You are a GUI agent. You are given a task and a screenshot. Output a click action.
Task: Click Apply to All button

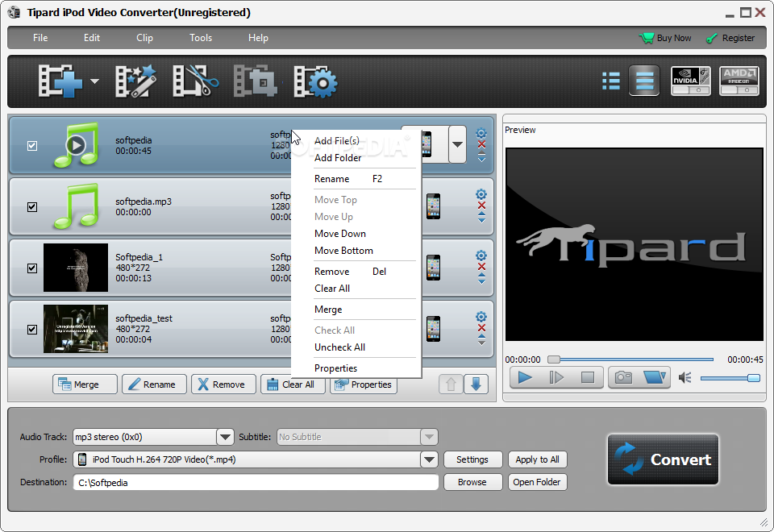click(538, 459)
